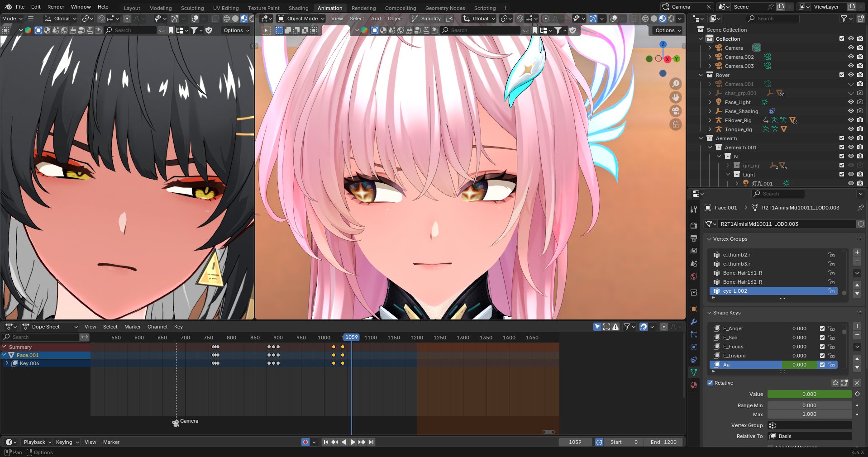Open the Tool properties tab icon
This screenshot has height=457, width=868.
tap(694, 209)
